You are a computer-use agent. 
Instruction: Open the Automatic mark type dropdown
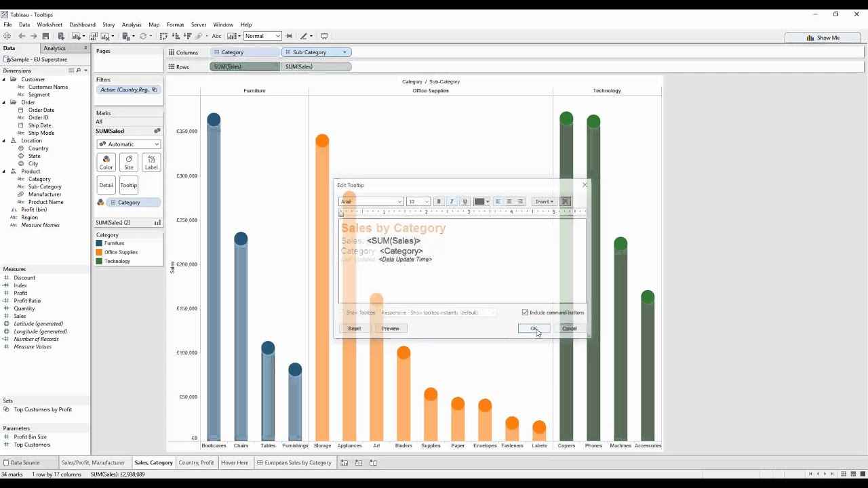point(129,144)
